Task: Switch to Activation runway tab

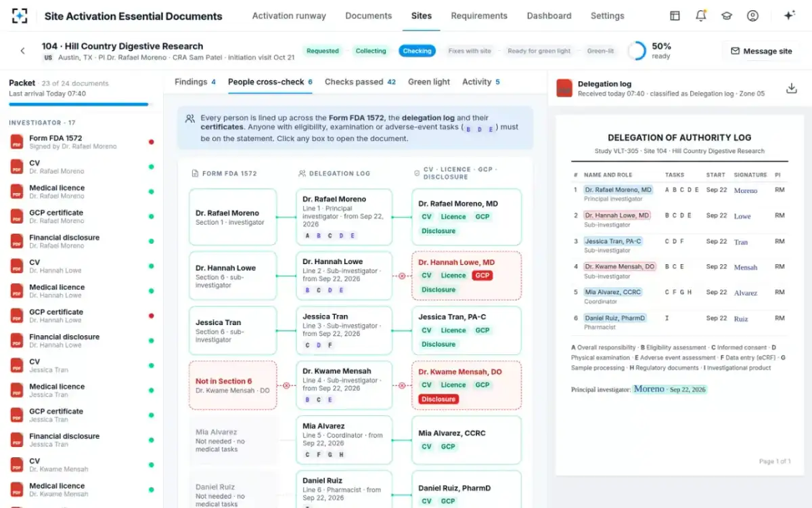Action: 289,16
